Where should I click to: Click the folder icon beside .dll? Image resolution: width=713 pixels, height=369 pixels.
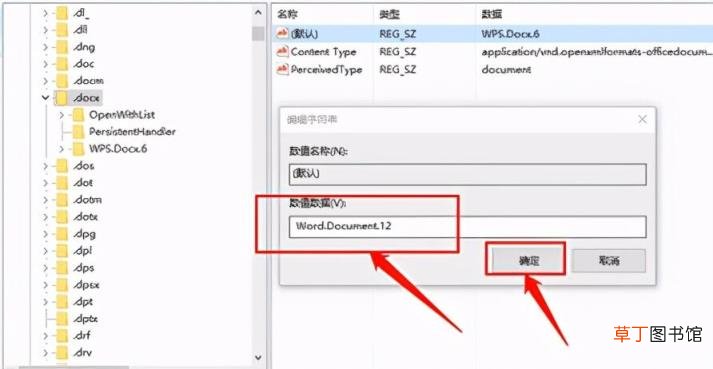pos(62,30)
